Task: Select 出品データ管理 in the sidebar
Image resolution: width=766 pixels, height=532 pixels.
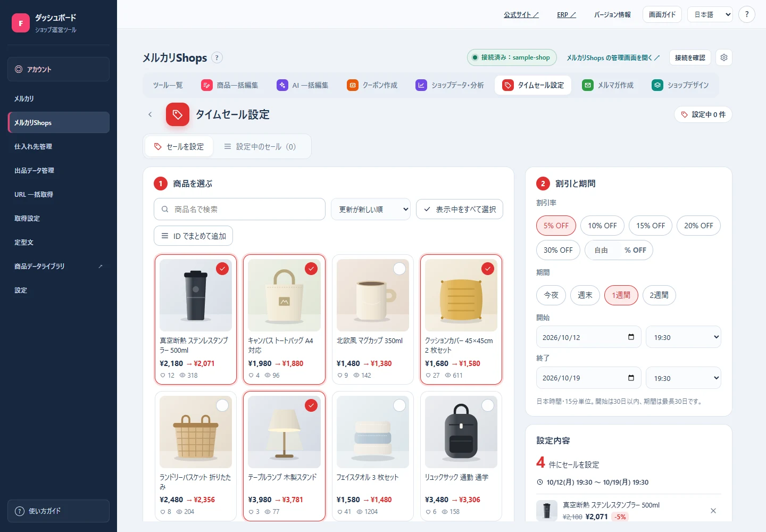Action: click(x=59, y=170)
